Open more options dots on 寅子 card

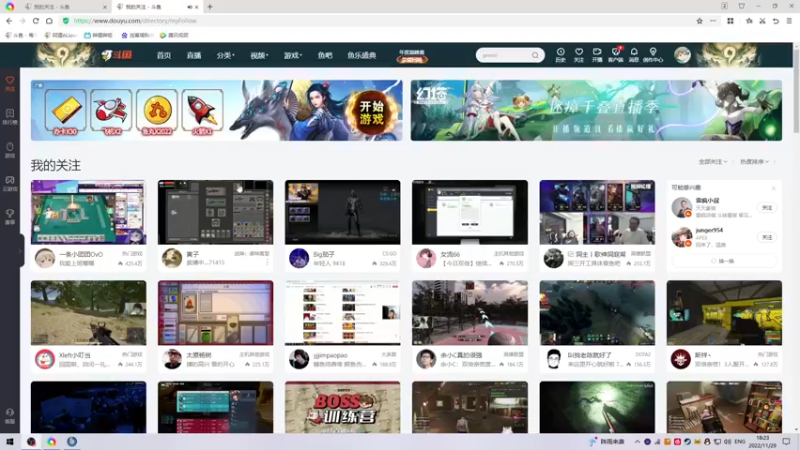pos(267,263)
